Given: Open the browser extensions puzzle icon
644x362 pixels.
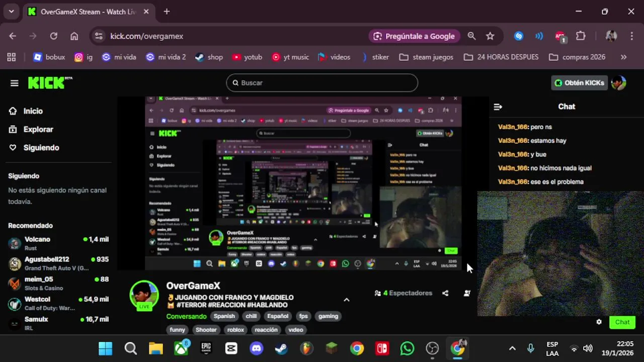Looking at the screenshot, I should 581,36.
